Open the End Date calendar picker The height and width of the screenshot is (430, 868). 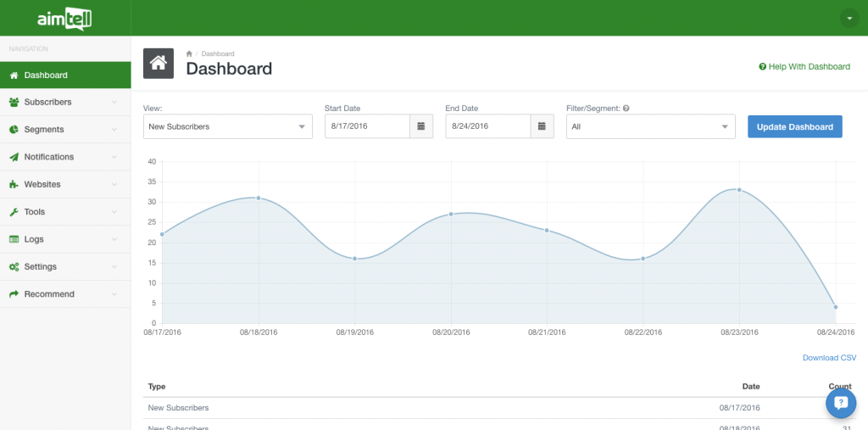pos(542,126)
